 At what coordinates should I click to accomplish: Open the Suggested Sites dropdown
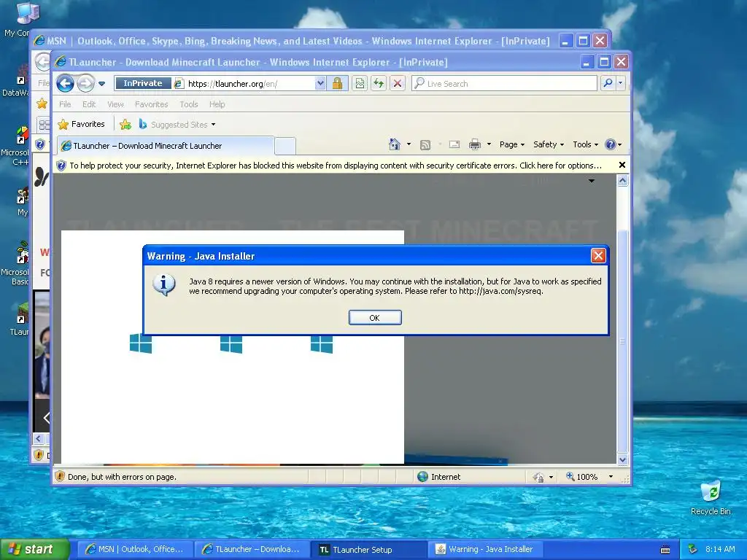click(177, 124)
